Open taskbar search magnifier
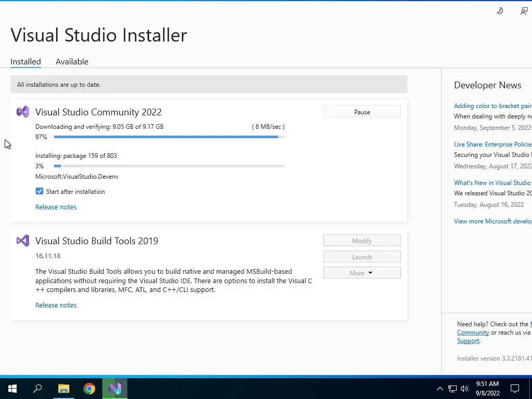This screenshot has width=532, height=399. coord(37,389)
